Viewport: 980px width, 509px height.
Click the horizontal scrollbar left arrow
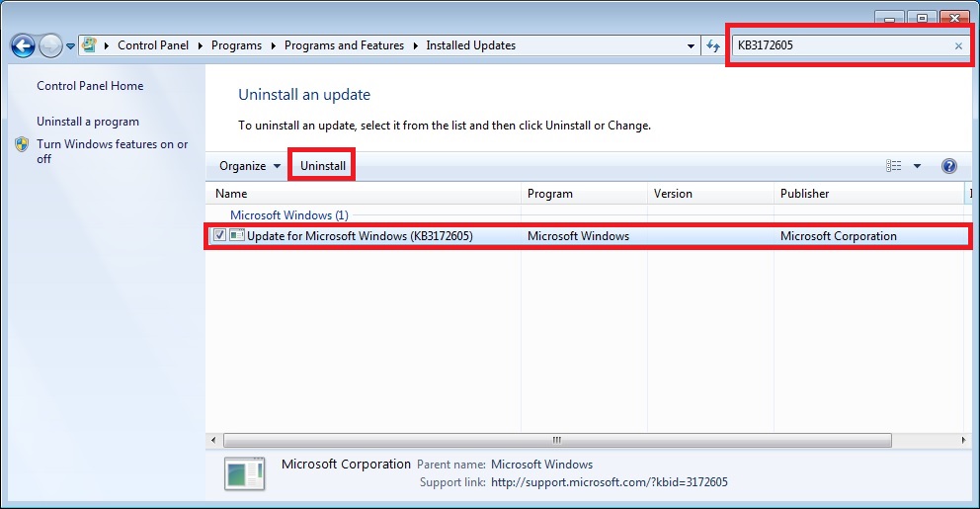213,440
